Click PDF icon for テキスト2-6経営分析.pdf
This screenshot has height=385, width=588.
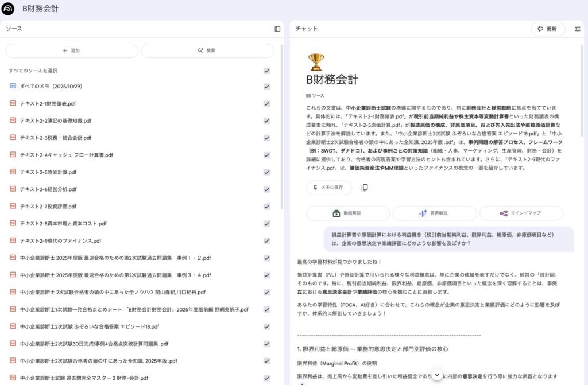13,189
